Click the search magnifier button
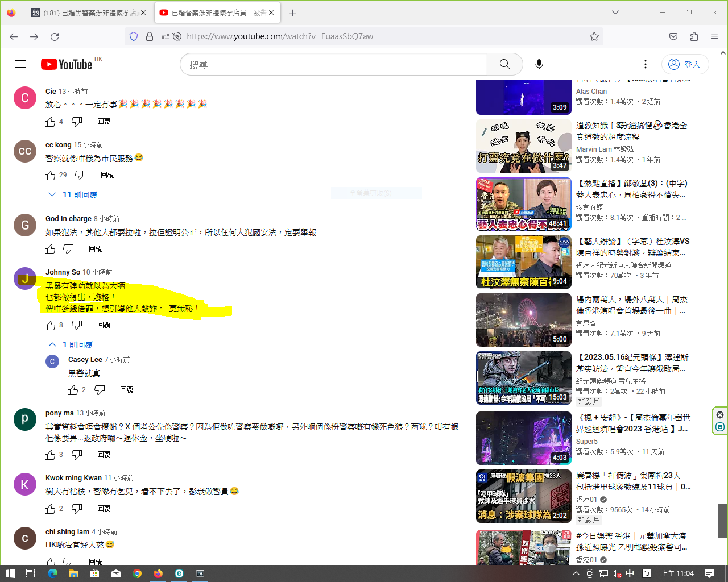 (504, 64)
